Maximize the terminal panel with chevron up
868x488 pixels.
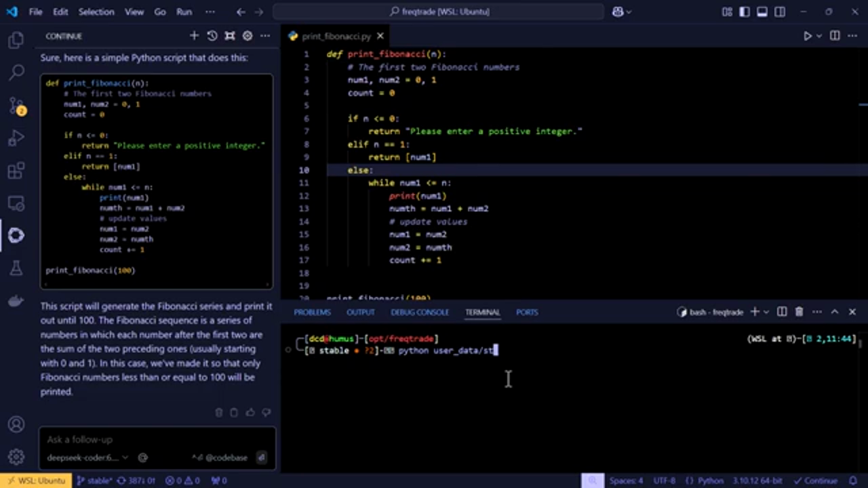point(835,312)
